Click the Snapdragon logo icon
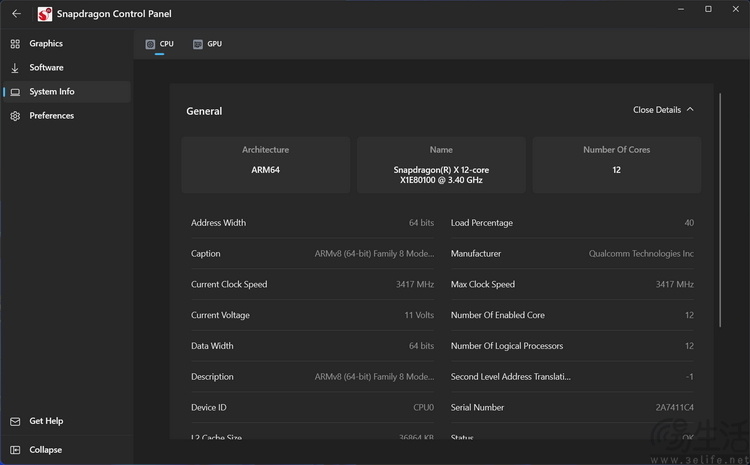Viewport: 750px width, 465px height. point(45,14)
